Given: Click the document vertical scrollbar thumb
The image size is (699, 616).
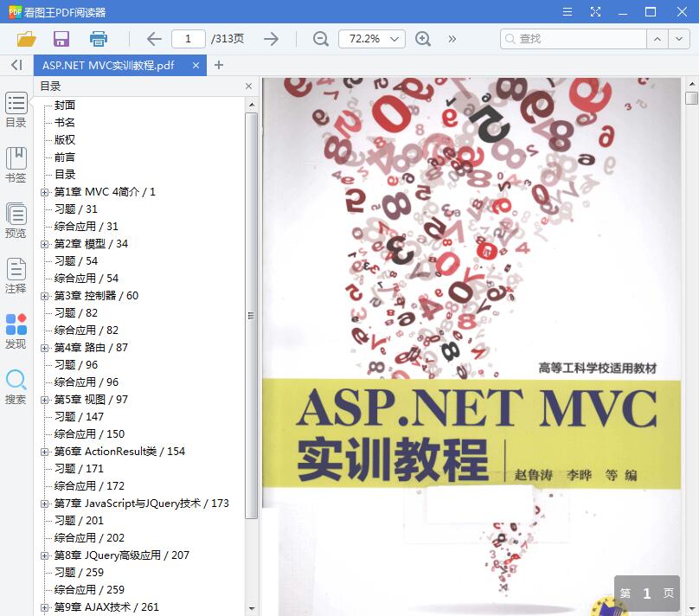Looking at the screenshot, I should click(691, 98).
